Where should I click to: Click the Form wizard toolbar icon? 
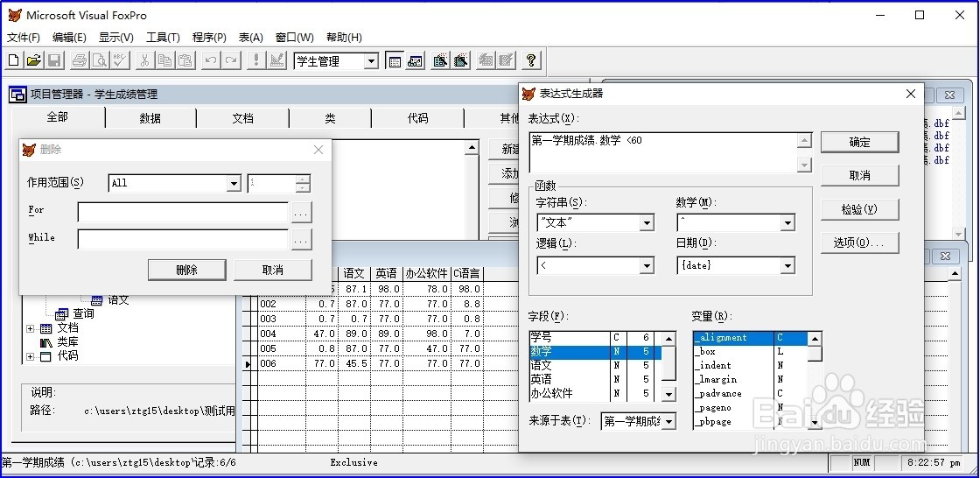coord(440,60)
